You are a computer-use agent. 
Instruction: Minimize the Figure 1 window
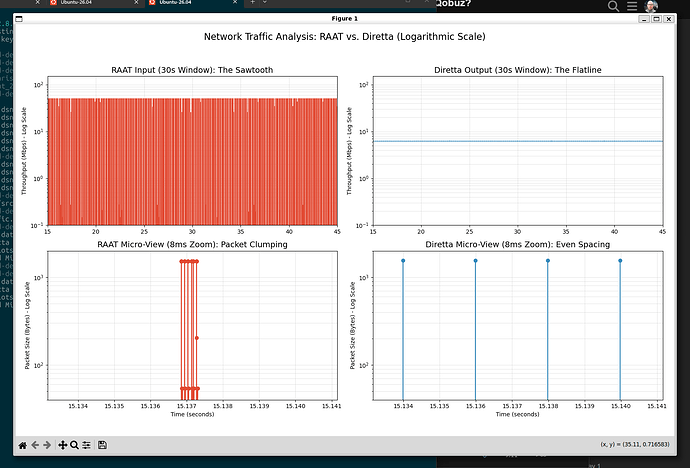644,18
